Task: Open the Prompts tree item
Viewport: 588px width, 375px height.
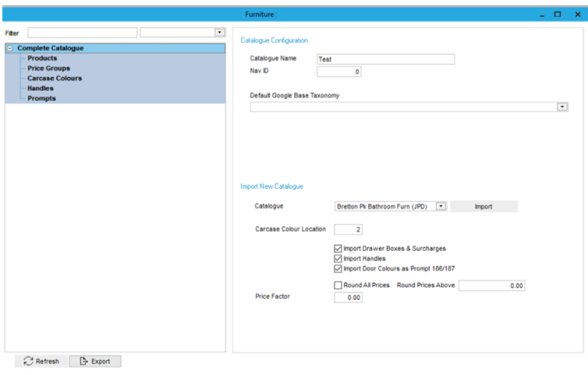Action: pos(41,98)
